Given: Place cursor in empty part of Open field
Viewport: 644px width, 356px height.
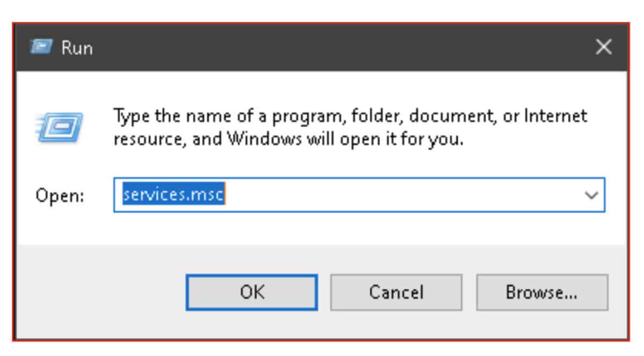Looking at the screenshot, I should pyautogui.click(x=402, y=196).
